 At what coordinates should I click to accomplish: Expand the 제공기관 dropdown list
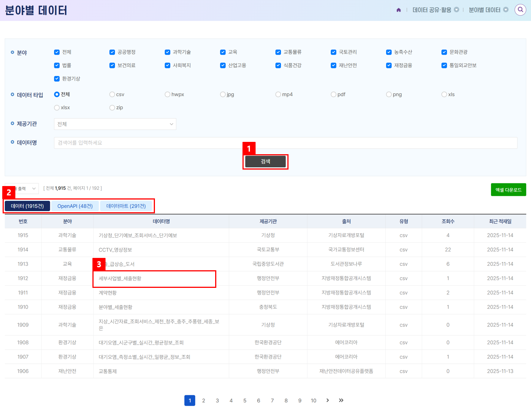pyautogui.click(x=115, y=124)
